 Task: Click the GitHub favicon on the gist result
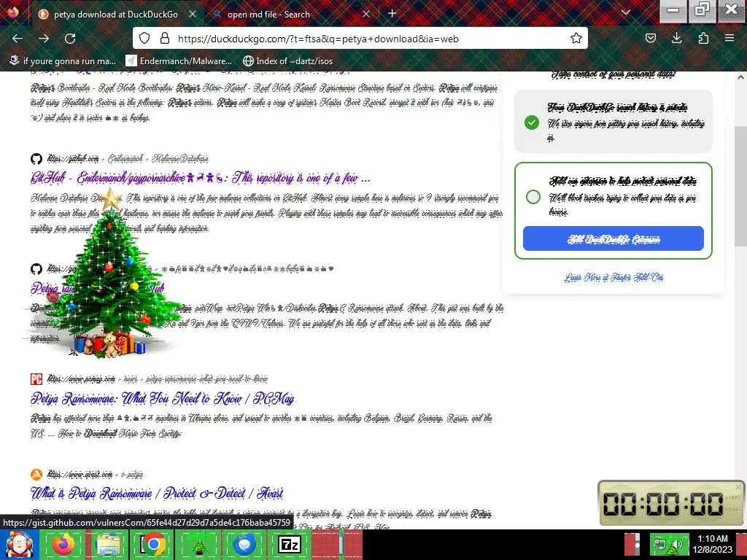coord(36,268)
